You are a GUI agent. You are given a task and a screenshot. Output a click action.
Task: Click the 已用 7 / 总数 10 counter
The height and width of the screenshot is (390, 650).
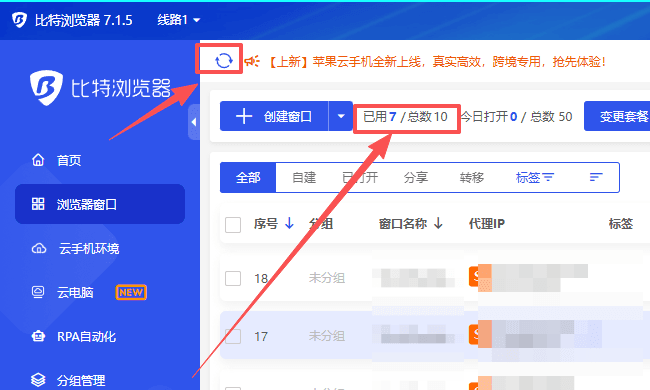405,117
